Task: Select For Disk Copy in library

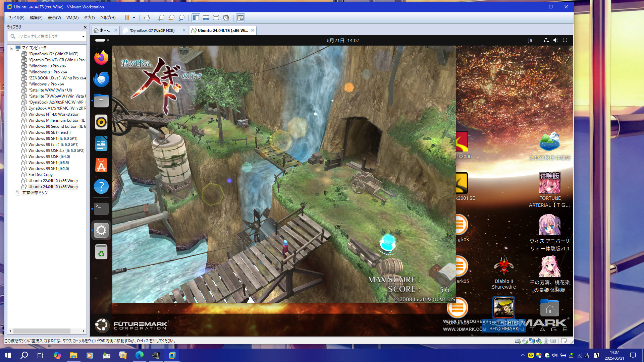Action: pos(40,175)
